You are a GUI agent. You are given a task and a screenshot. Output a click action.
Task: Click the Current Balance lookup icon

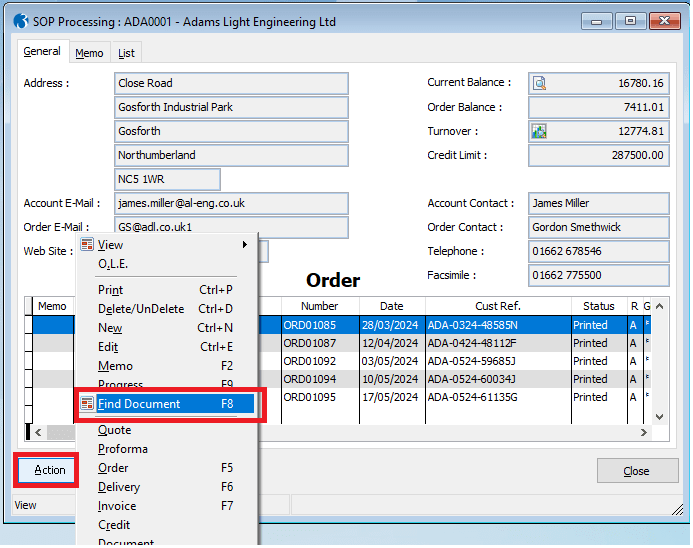pos(539,84)
